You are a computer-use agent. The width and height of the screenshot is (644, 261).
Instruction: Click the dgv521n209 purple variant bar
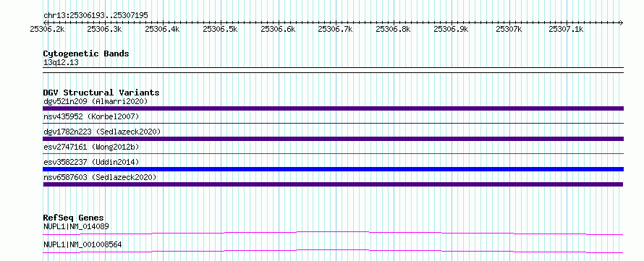click(333, 108)
